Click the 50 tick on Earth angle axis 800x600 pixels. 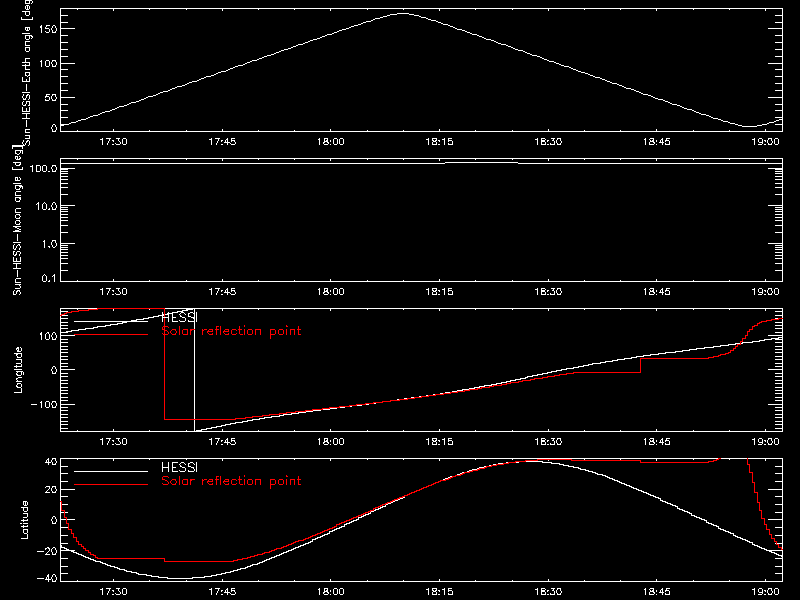(51, 97)
